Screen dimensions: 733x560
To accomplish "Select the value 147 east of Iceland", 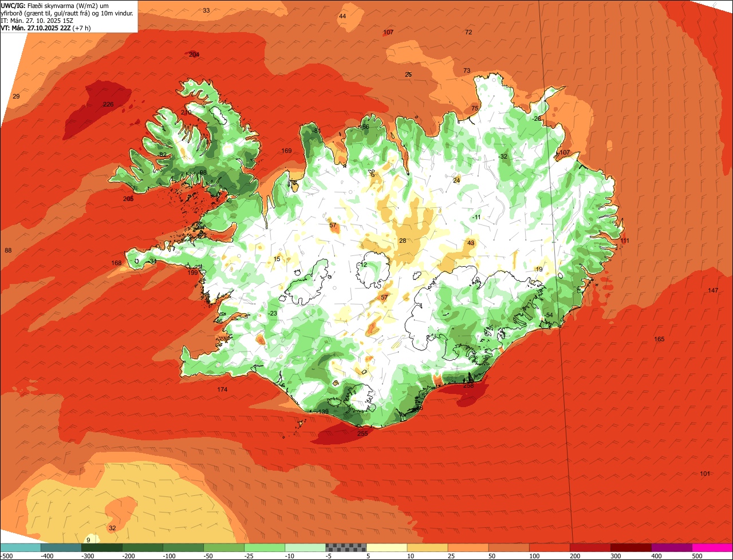I will [x=713, y=290].
